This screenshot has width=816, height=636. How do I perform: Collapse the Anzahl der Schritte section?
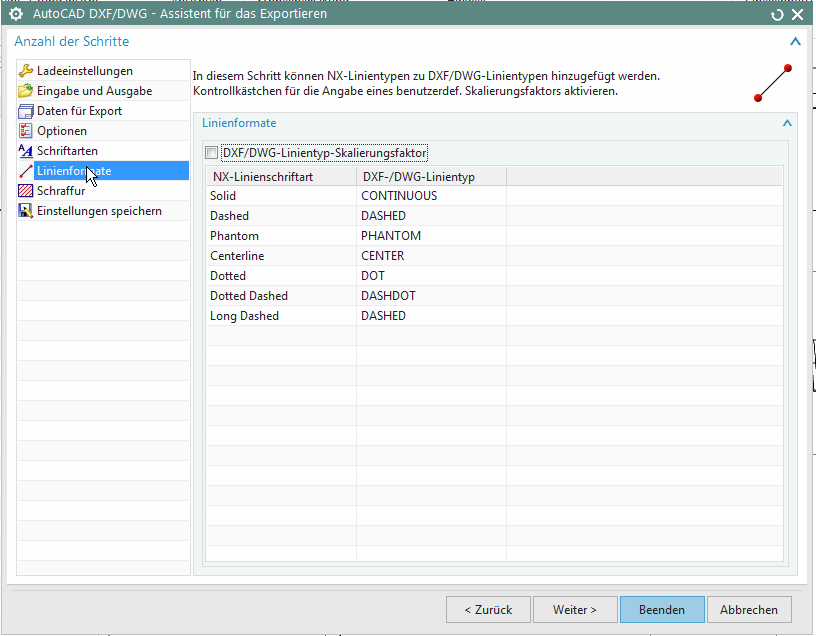(x=795, y=42)
